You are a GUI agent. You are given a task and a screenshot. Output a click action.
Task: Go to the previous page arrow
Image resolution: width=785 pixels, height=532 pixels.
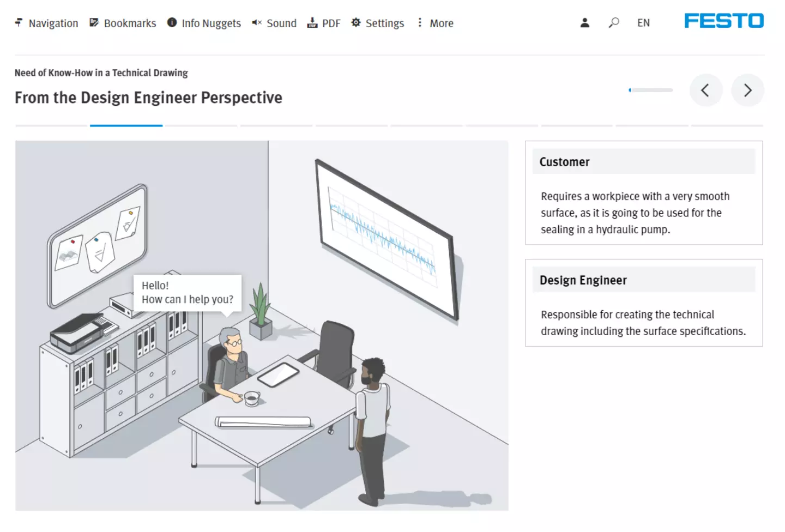pos(705,90)
